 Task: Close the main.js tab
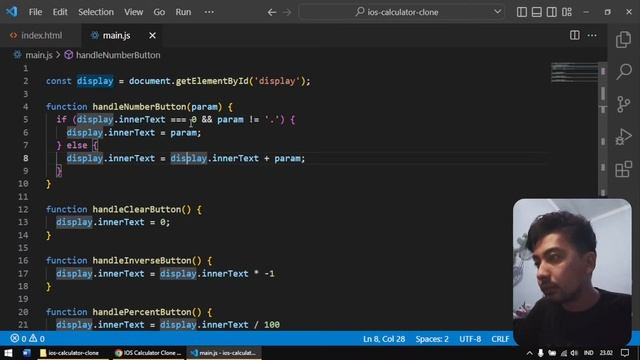152,36
